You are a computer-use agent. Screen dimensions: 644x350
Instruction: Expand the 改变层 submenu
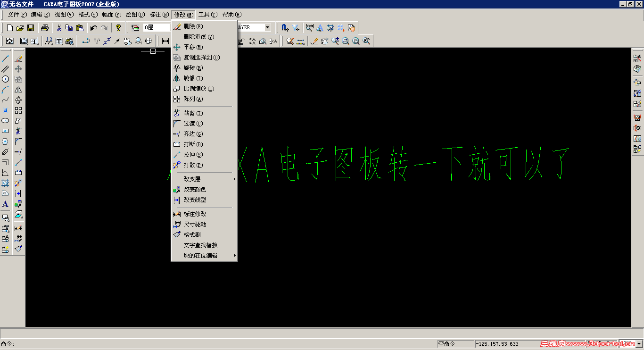[x=204, y=179]
